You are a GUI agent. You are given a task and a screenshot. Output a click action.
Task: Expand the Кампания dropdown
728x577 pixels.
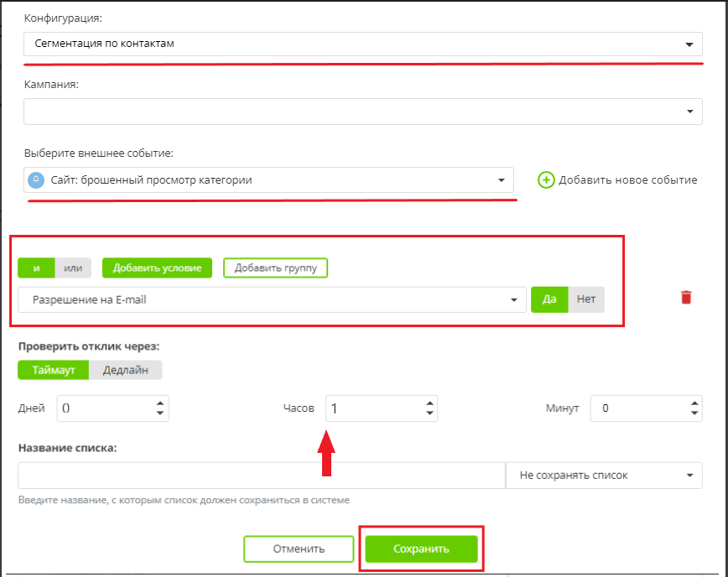362,112
